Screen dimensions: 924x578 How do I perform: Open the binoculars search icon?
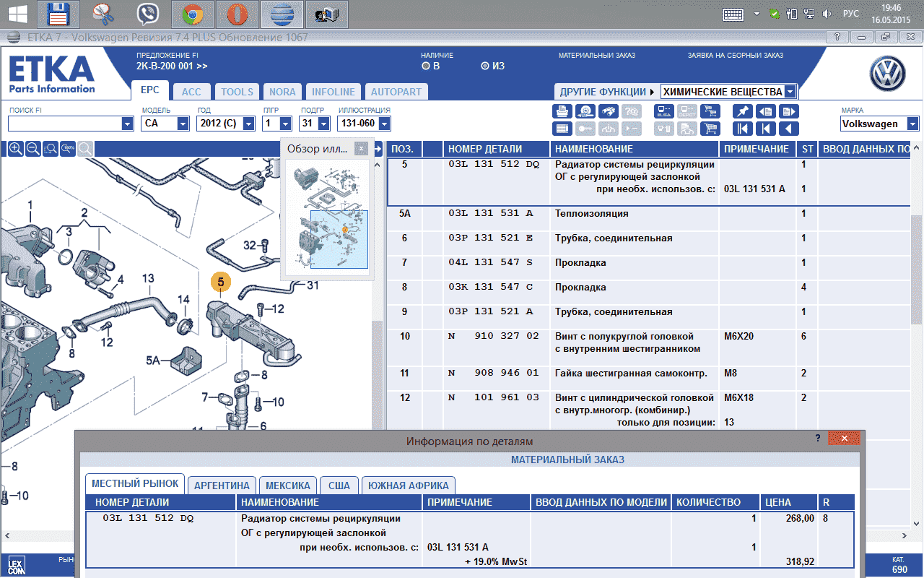pos(609,111)
